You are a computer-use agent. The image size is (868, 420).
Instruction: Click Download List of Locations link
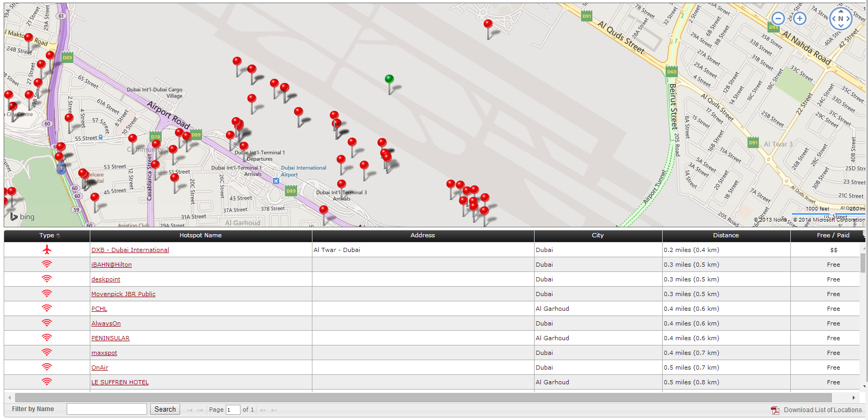tap(822, 410)
